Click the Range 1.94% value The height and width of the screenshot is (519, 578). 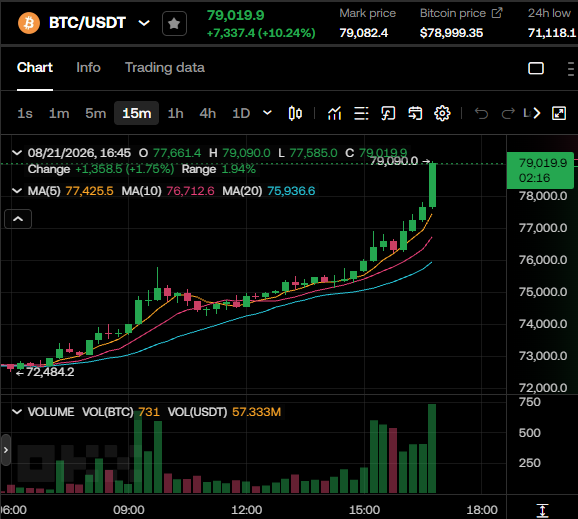pos(238,169)
